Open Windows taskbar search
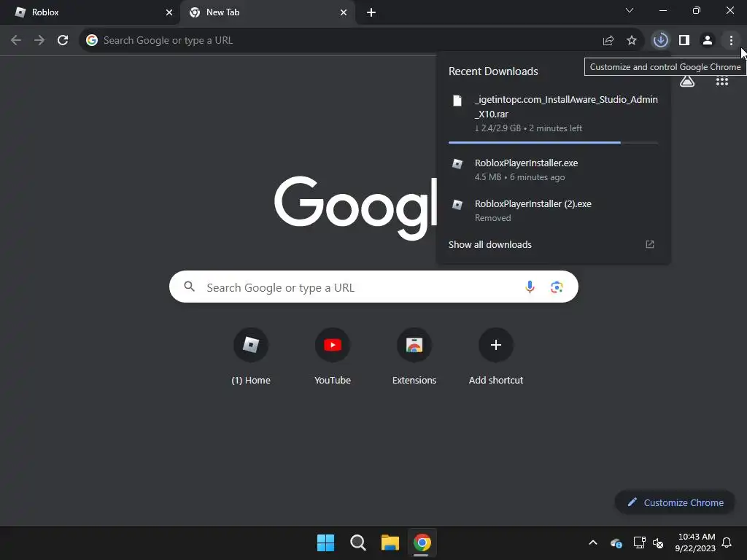The height and width of the screenshot is (560, 747). point(357,542)
